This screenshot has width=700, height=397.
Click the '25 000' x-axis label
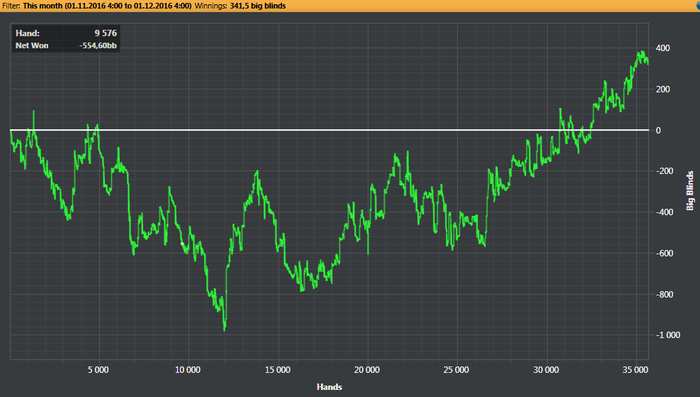click(x=456, y=370)
